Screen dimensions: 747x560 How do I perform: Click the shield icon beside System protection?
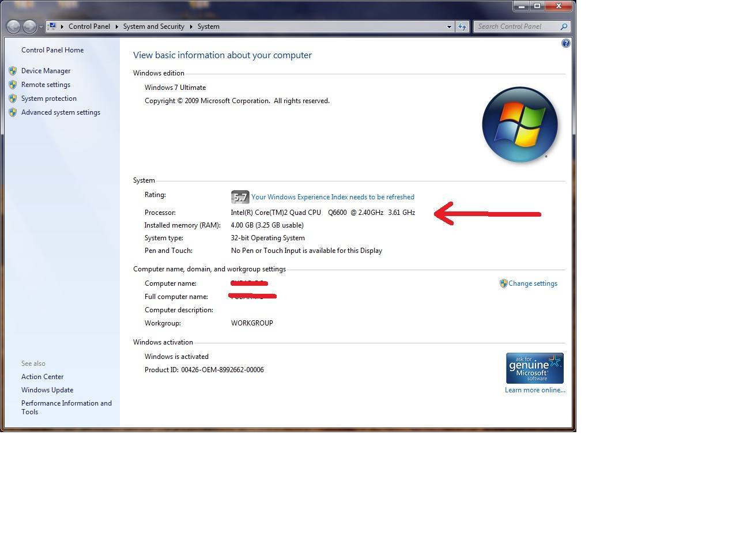click(x=13, y=99)
